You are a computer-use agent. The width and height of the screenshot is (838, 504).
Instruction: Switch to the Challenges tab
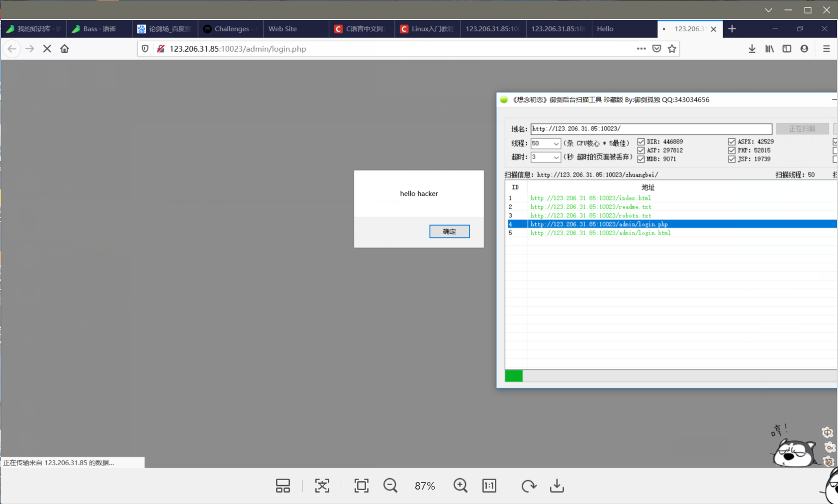tap(231, 29)
